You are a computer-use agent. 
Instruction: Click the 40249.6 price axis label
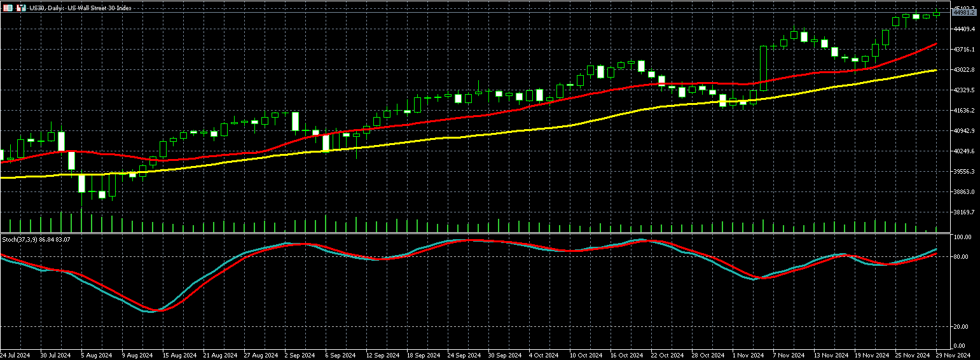(964, 151)
